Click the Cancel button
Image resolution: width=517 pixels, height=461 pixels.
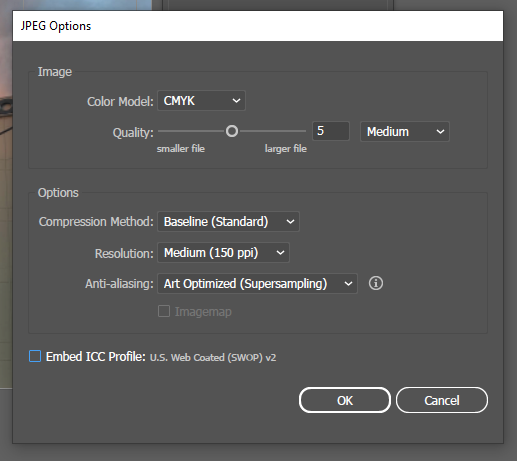pyautogui.click(x=442, y=400)
